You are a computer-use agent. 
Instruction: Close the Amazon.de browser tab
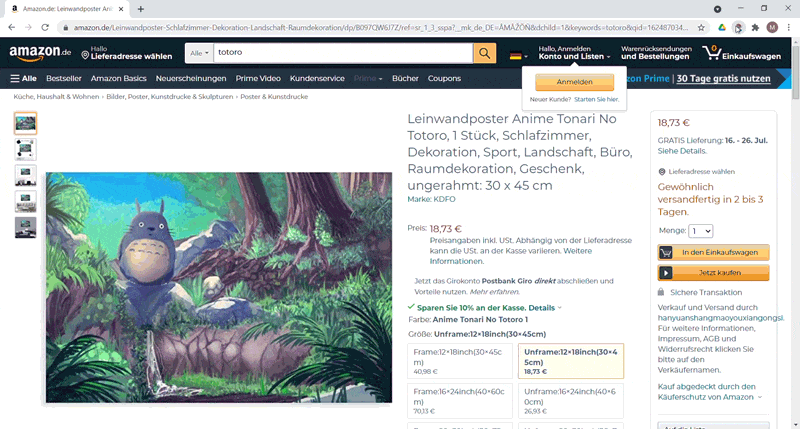click(x=121, y=9)
